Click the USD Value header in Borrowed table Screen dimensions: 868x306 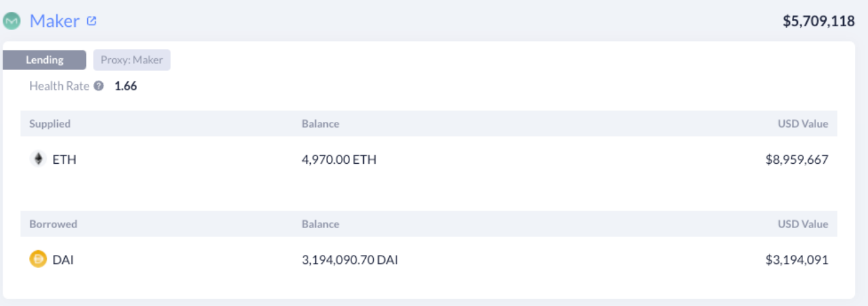[803, 224]
